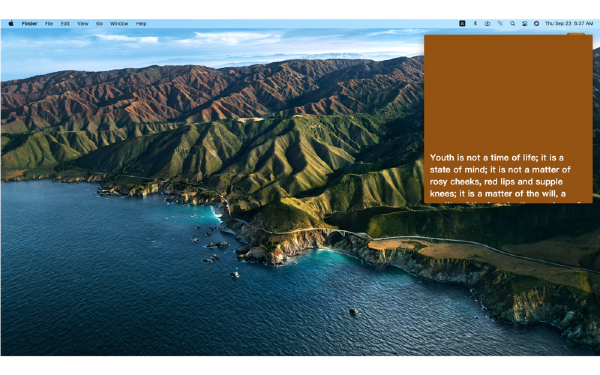Open the Bluetooth status menu
Viewport: 600px width, 375px height.
point(475,23)
